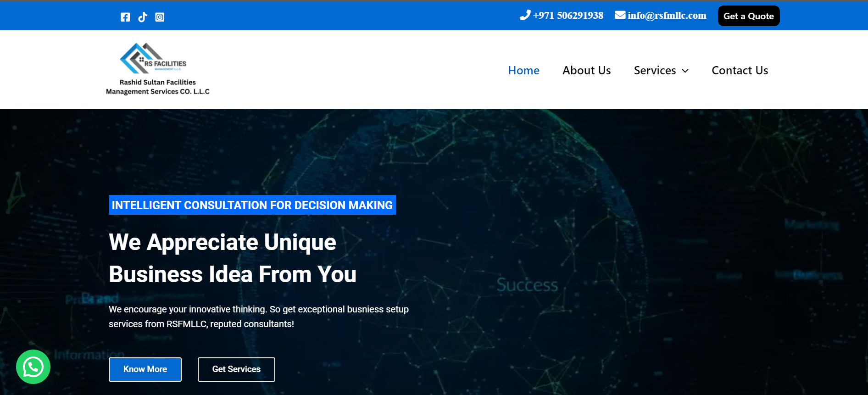Start a chat via the WhatsApp bubble
The image size is (868, 395).
pos(33,367)
